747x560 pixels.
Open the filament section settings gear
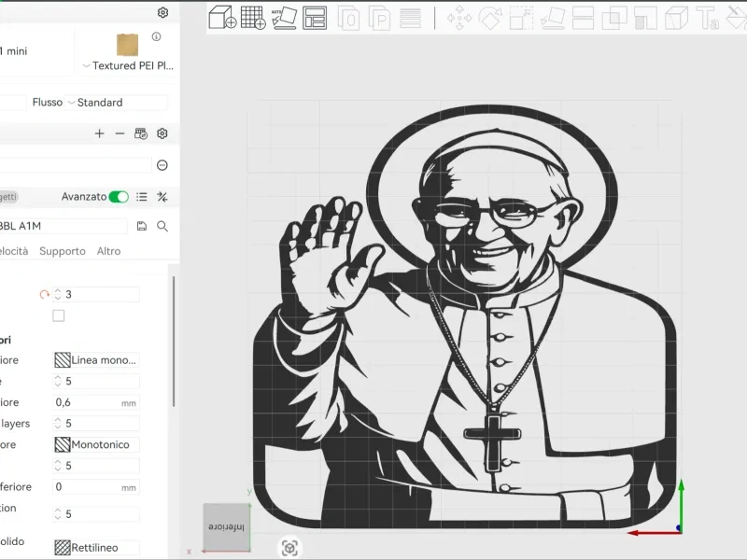[162, 133]
